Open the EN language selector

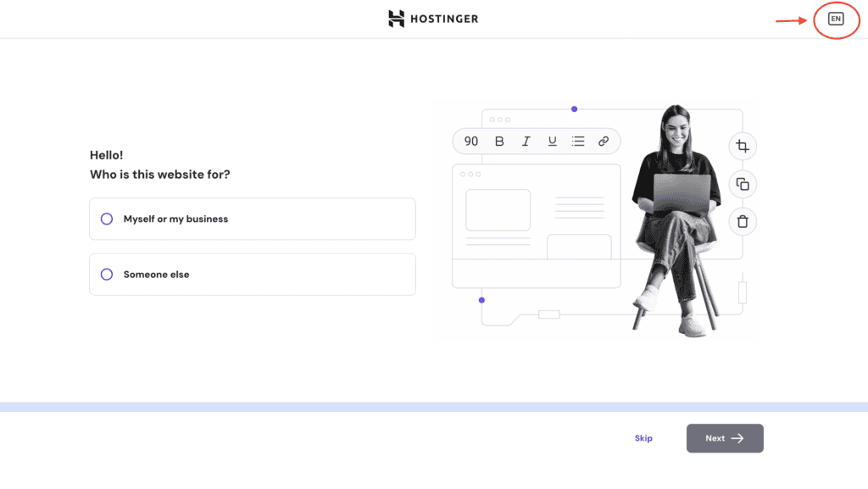[x=835, y=19]
